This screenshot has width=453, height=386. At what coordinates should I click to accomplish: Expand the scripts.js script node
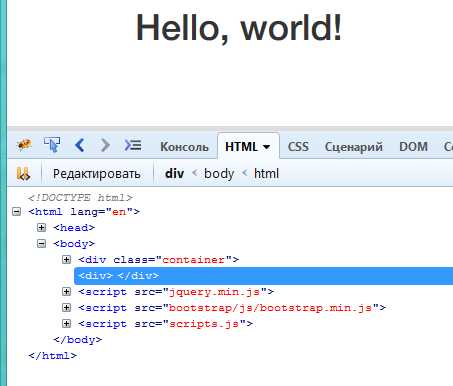[66, 323]
